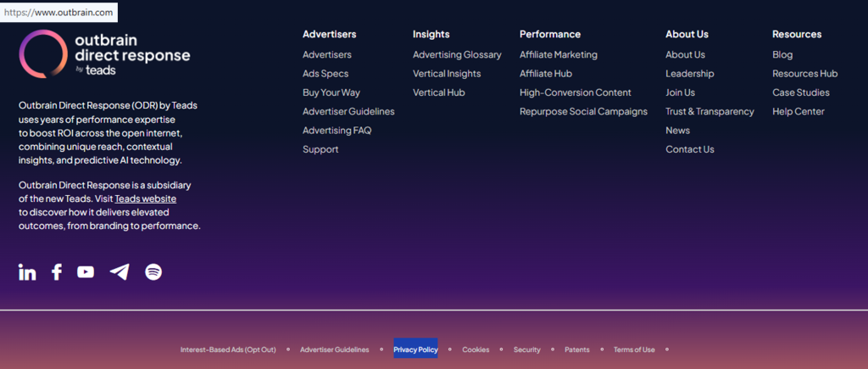868x369 pixels.
Task: Click the Performance column heading
Action: click(x=550, y=34)
